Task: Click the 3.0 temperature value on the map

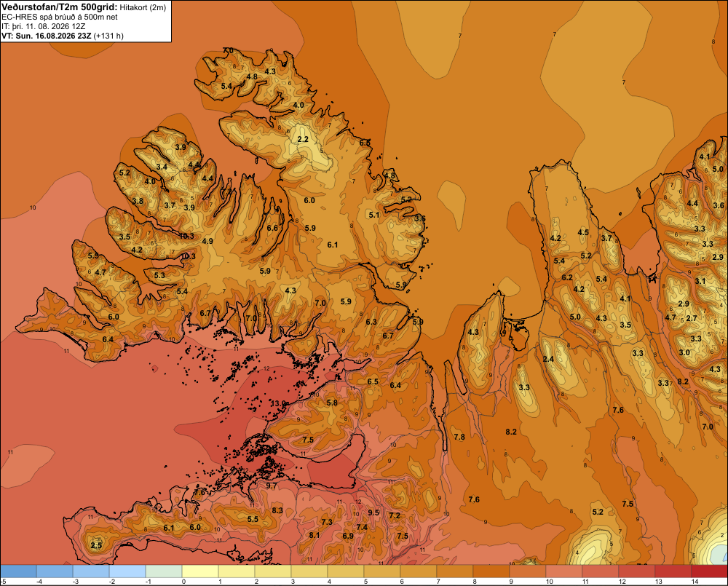Action: [684, 352]
